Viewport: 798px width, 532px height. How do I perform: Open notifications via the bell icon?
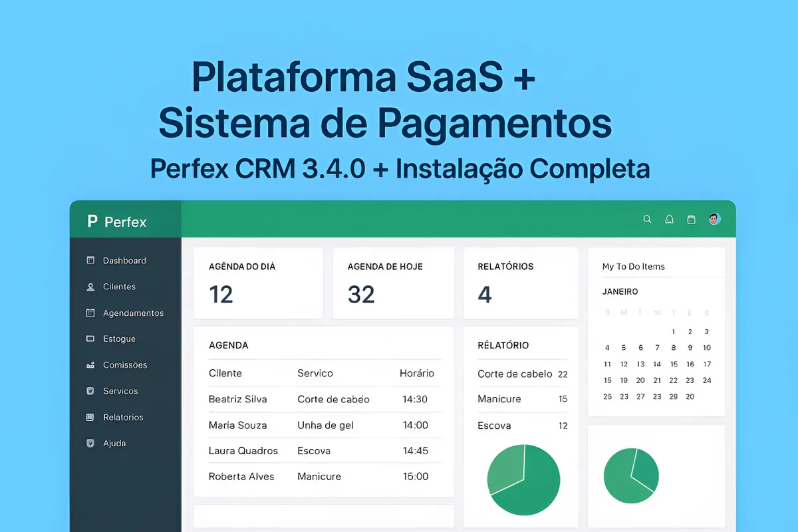pyautogui.click(x=669, y=219)
